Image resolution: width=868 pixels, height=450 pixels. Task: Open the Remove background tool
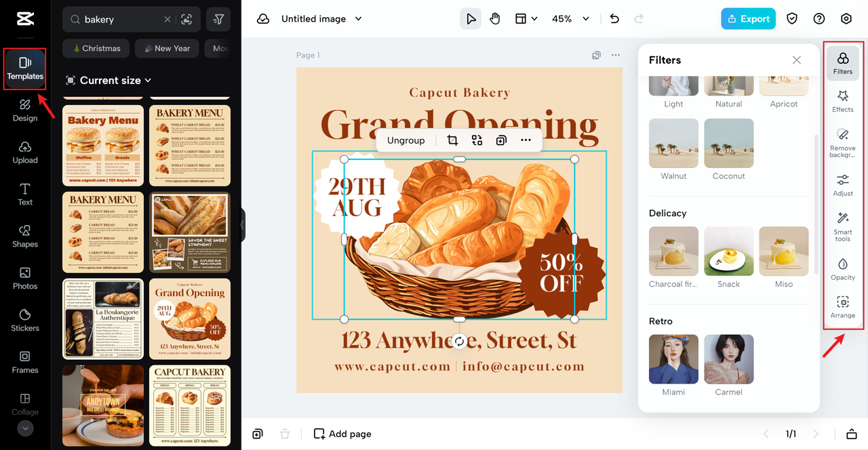point(843,142)
